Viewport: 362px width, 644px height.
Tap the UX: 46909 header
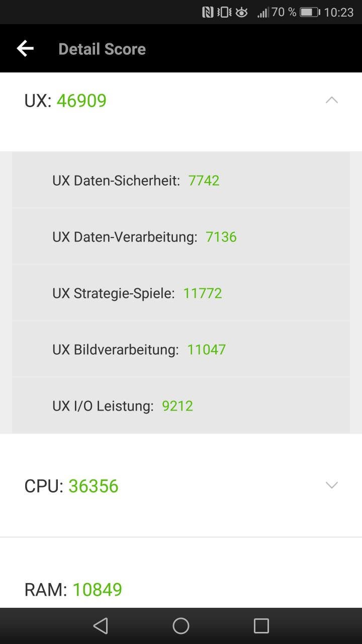click(65, 101)
